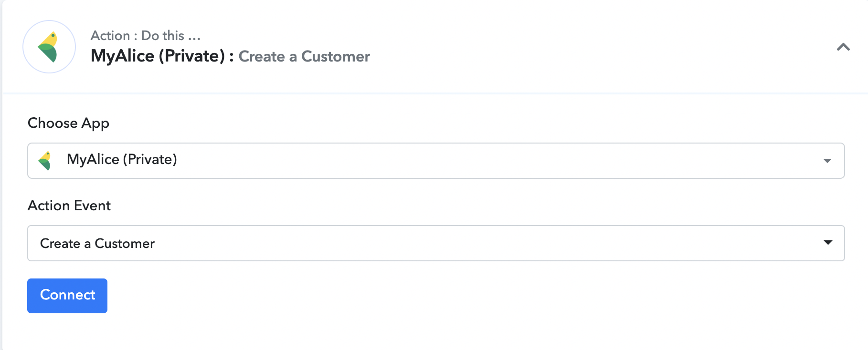Select the "MyAlice (Private)" text in Choose App field

(122, 160)
